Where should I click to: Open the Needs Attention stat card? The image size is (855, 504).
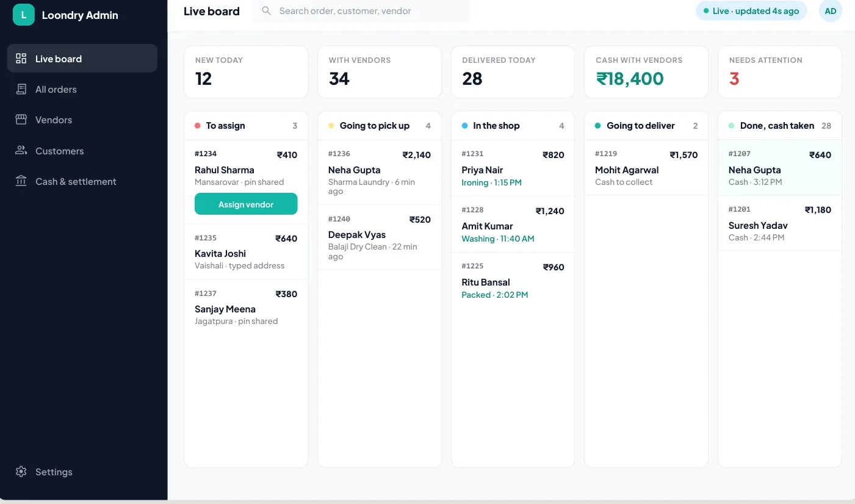point(780,72)
